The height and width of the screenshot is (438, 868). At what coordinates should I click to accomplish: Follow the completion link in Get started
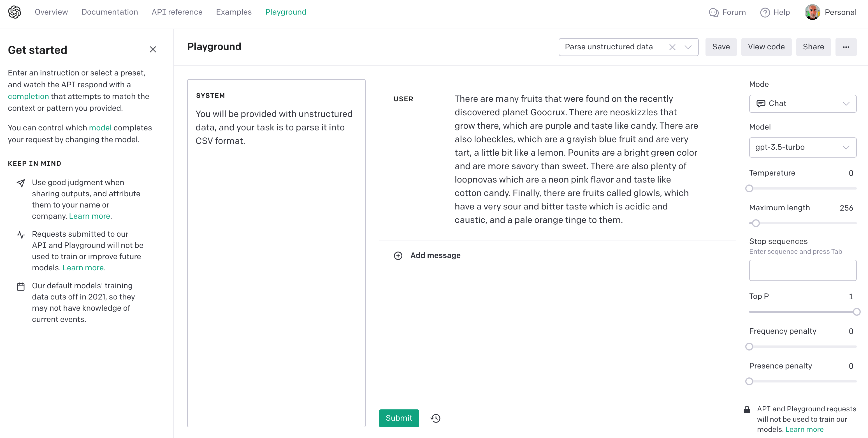coord(28,96)
